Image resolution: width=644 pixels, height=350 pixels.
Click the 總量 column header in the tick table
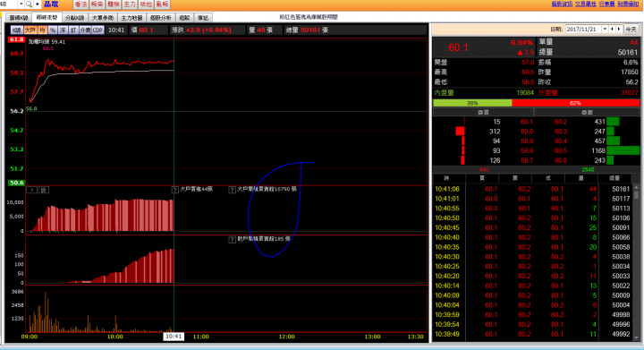pos(614,178)
